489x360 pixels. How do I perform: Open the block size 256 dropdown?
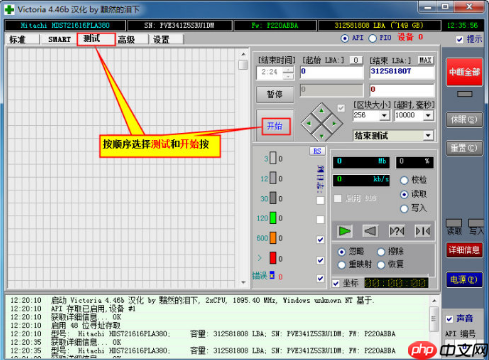pos(384,115)
